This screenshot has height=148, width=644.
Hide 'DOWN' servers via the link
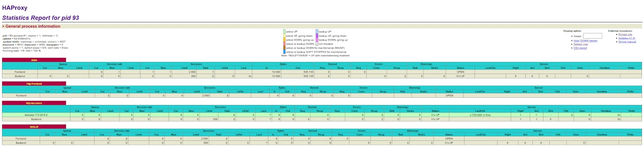click(x=585, y=41)
